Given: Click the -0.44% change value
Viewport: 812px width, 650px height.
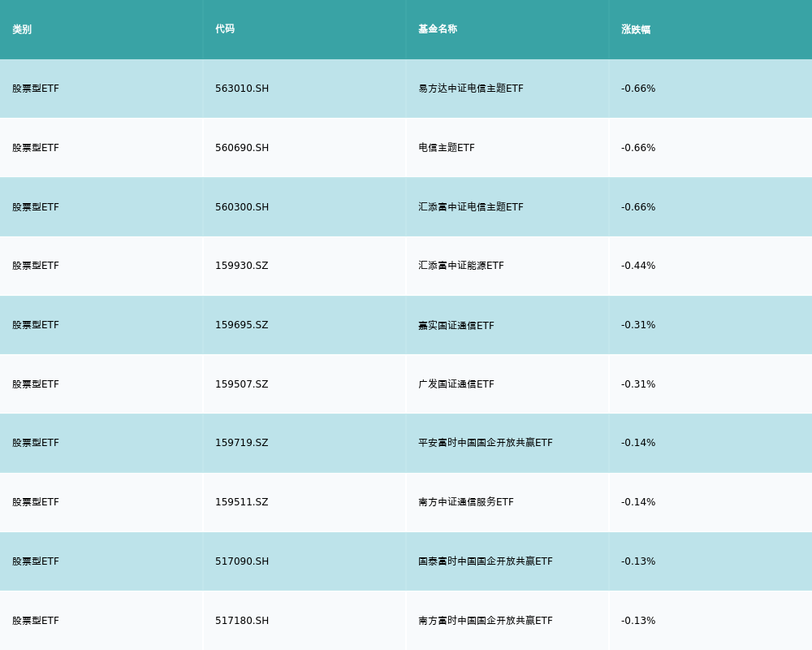Looking at the screenshot, I should coord(638,266).
